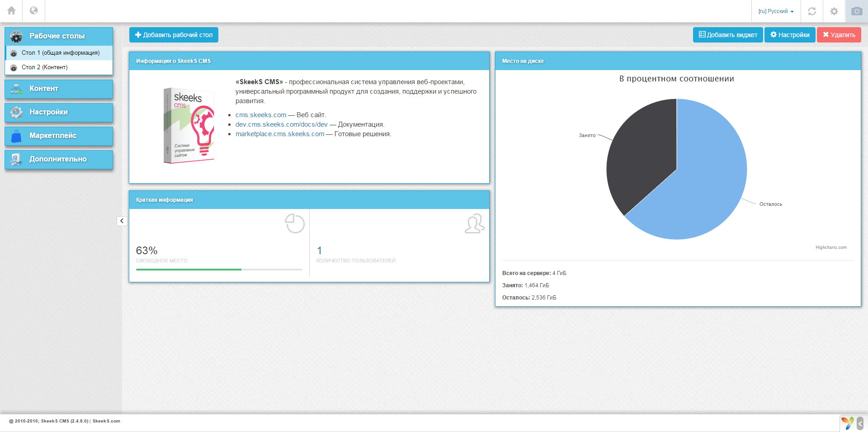Open the Русский language dropdown
Screen dimensions: 868x432
pyautogui.click(x=776, y=11)
